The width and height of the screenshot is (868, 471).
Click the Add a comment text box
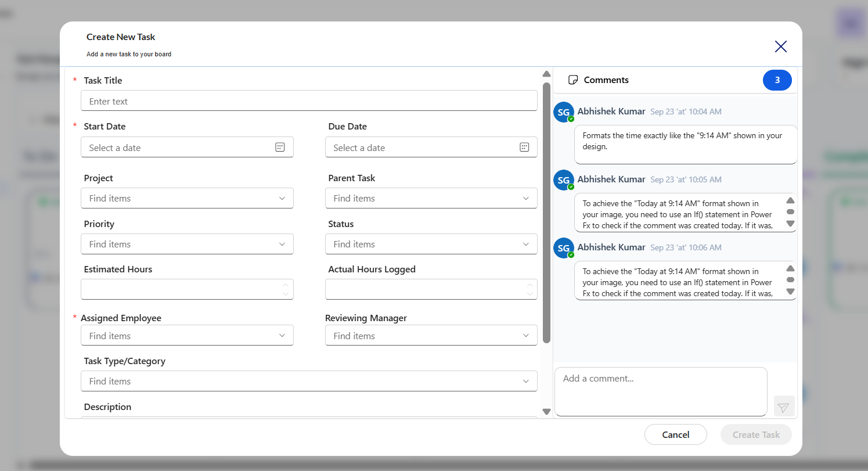coord(661,391)
